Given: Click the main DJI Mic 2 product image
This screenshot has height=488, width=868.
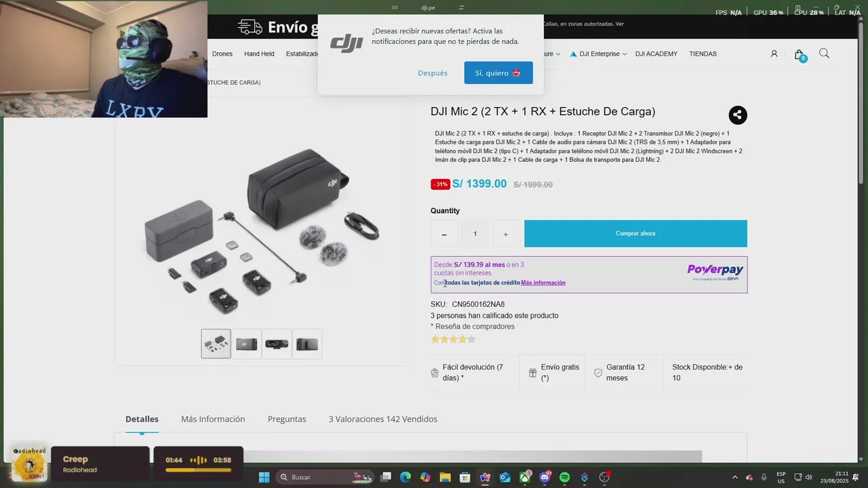Looking at the screenshot, I should [x=261, y=230].
